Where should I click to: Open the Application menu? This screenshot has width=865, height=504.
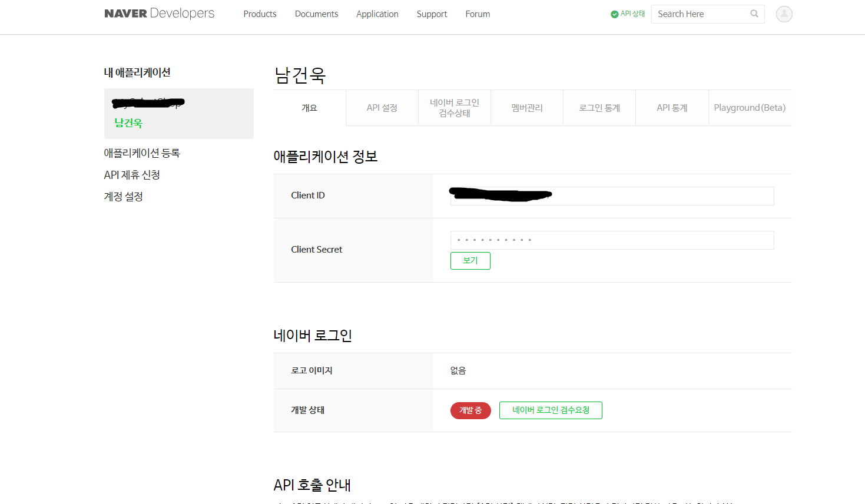point(377,14)
